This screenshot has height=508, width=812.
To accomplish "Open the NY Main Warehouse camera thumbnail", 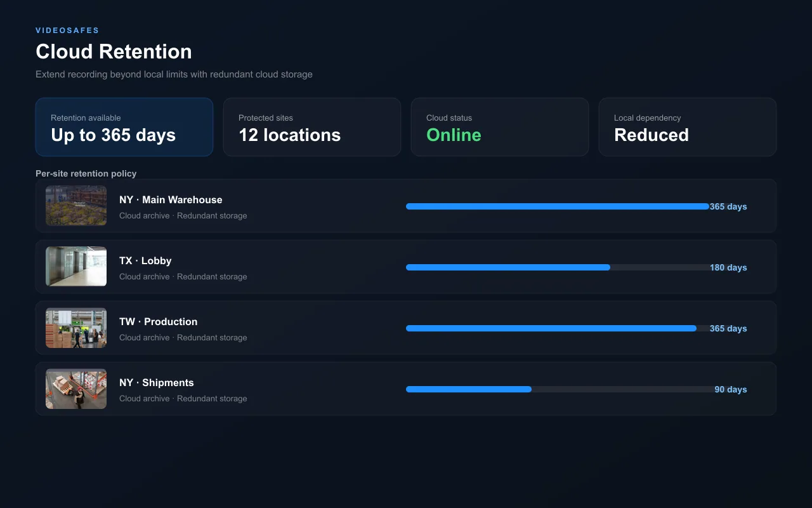I will coord(76,206).
